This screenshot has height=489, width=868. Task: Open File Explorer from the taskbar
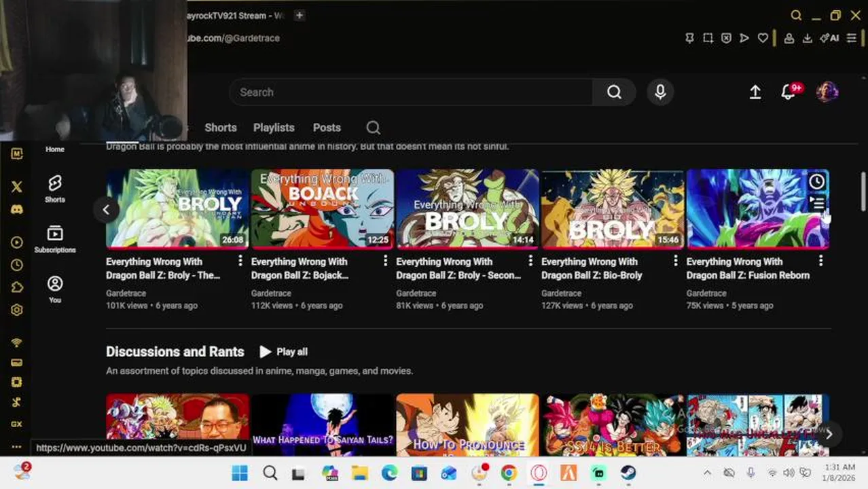(359, 473)
